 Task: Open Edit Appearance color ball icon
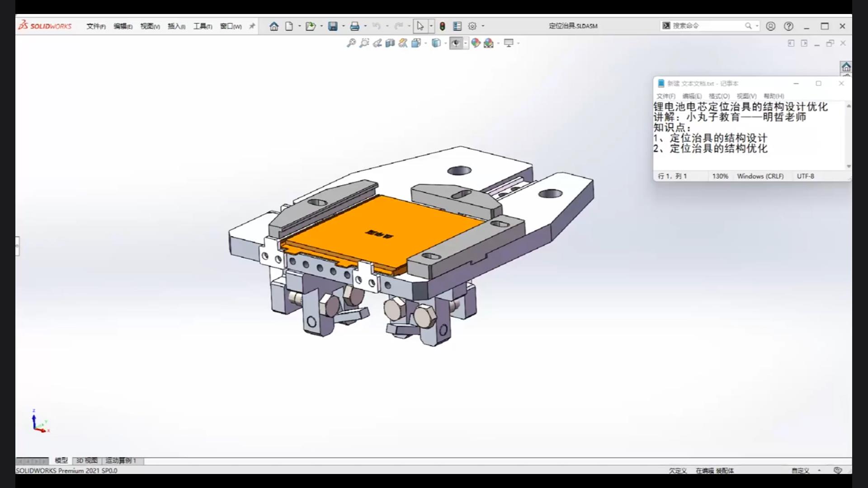[x=476, y=43]
